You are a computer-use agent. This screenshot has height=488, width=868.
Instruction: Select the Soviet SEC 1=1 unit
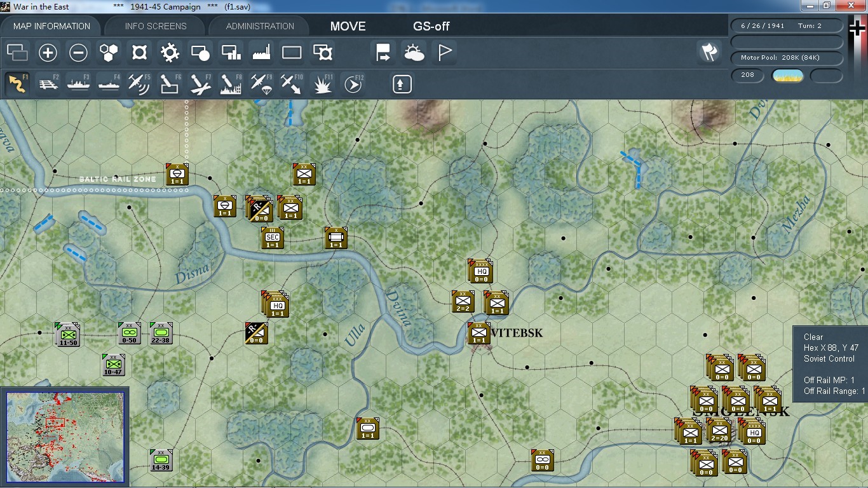(273, 238)
